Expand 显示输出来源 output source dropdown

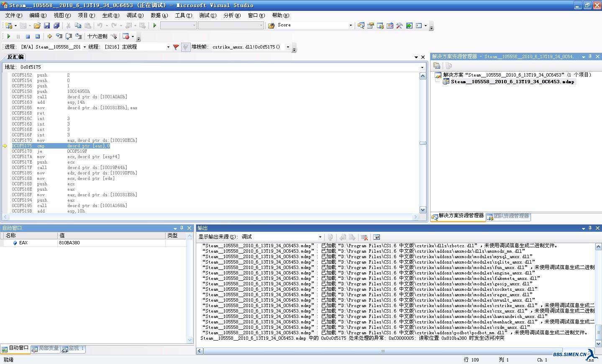coord(320,237)
